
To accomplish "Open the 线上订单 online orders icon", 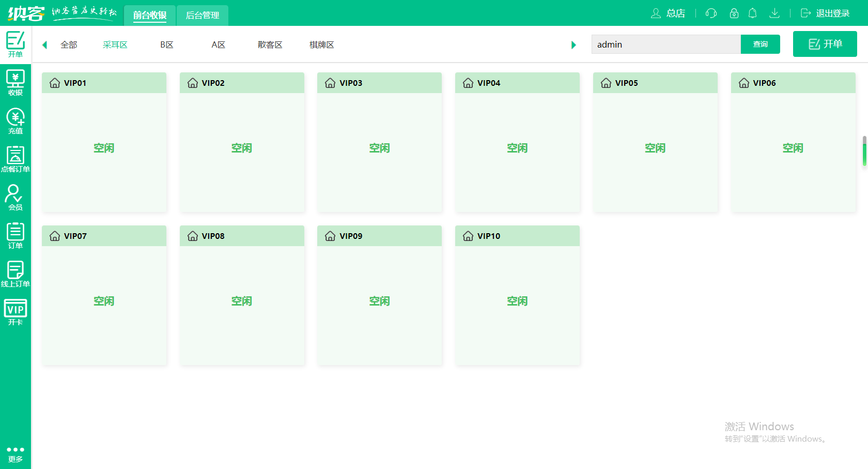I will pyautogui.click(x=16, y=274).
